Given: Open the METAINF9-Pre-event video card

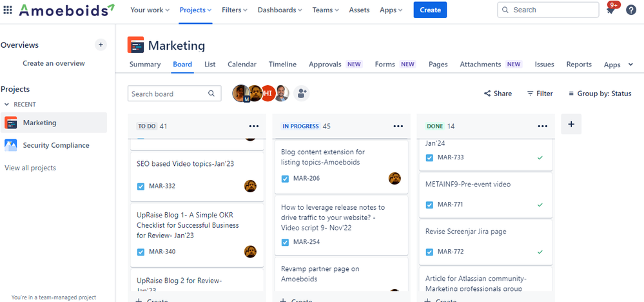Looking at the screenshot, I should tap(485, 196).
